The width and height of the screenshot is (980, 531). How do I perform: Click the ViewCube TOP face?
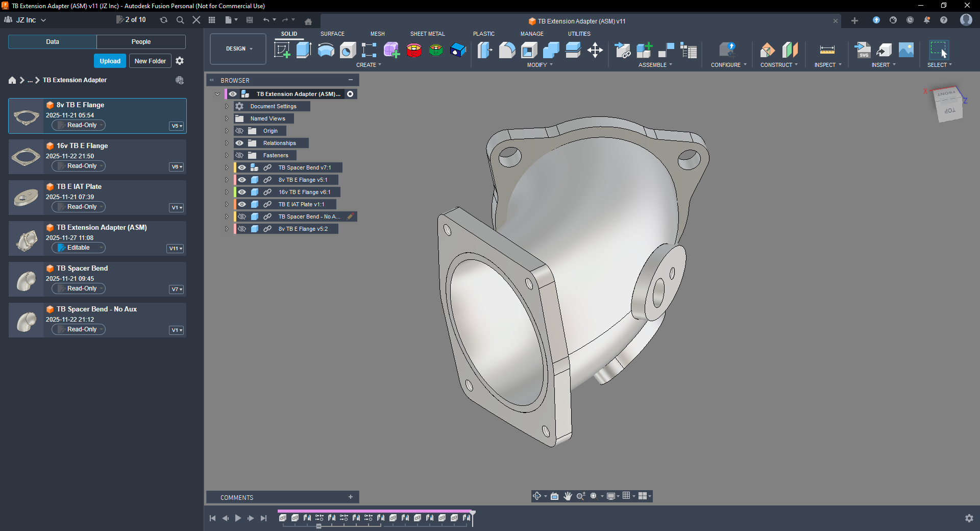950,111
